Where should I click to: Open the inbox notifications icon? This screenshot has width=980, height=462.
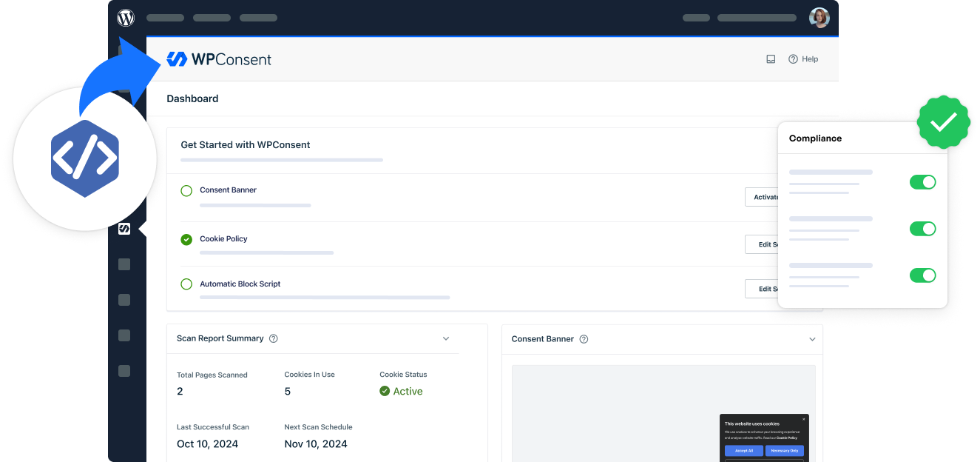point(771,59)
